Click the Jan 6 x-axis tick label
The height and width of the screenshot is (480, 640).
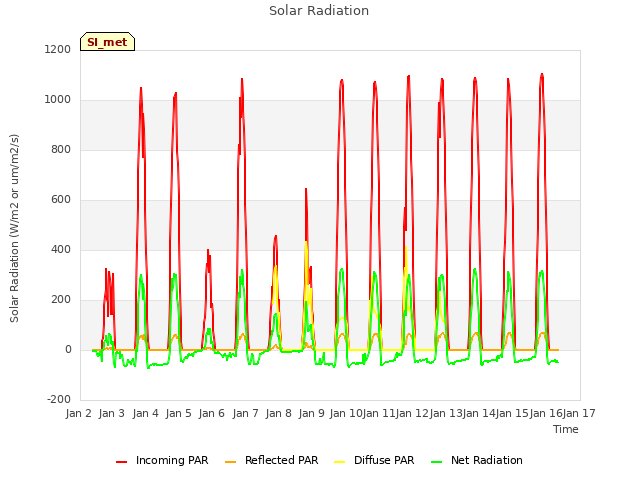211,413
